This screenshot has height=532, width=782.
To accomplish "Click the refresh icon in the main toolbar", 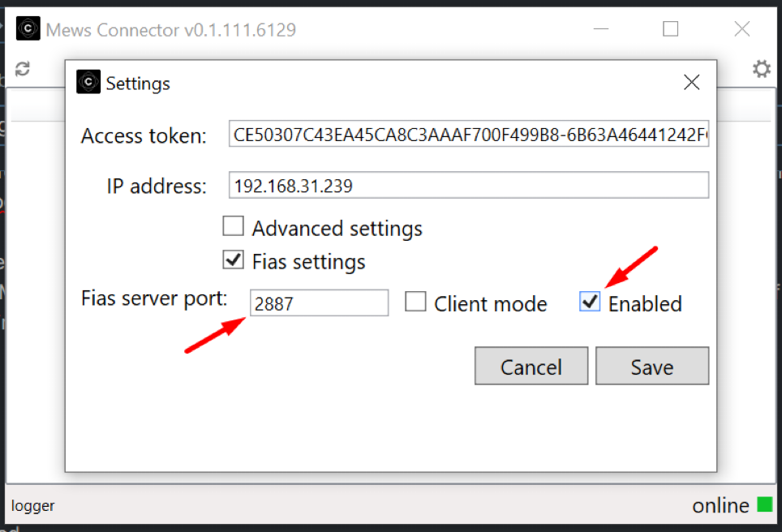I will [23, 69].
